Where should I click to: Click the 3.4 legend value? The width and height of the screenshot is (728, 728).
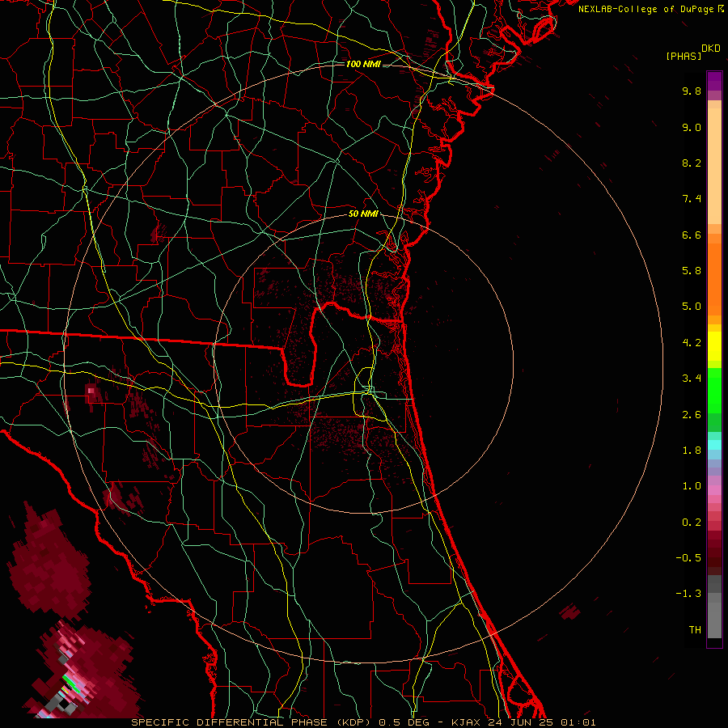692,379
